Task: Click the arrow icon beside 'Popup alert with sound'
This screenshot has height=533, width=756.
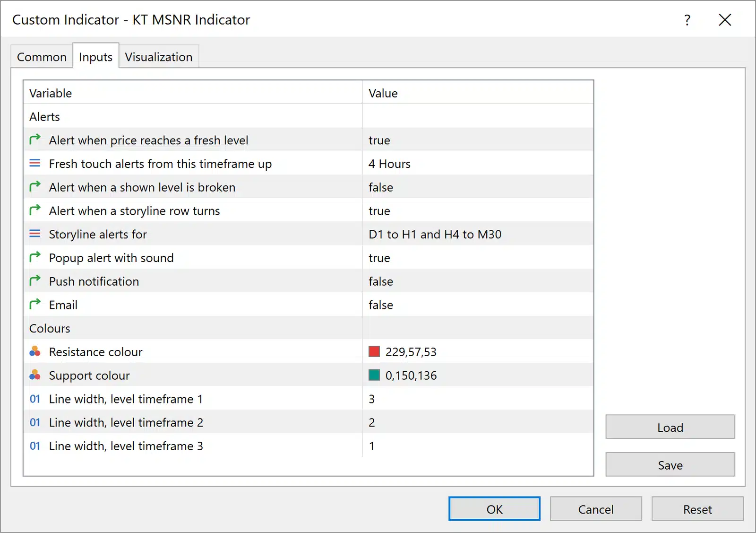Action: click(35, 257)
